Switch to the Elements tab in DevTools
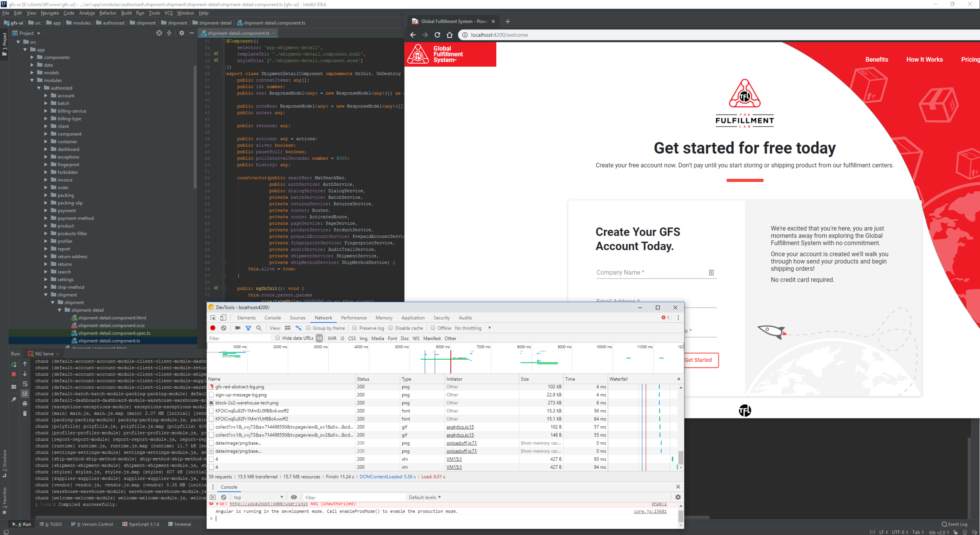This screenshot has height=535, width=980. point(246,318)
